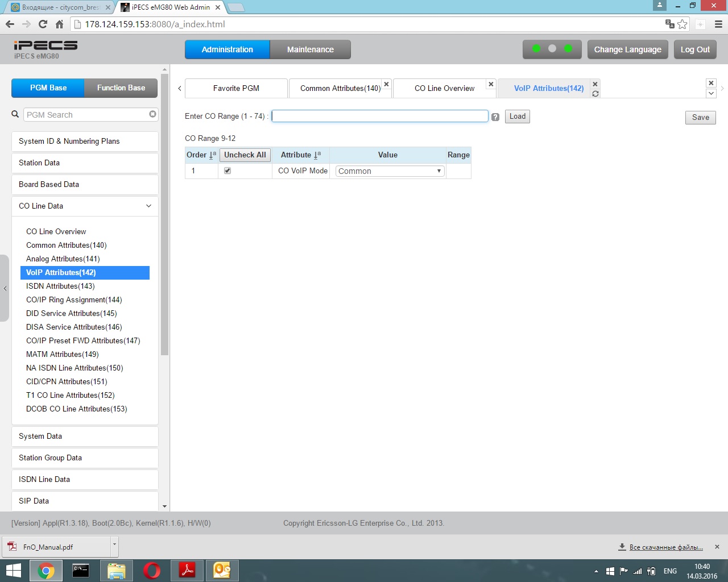Screen dimensions: 728x582
Task: Click the Load button
Action: pyautogui.click(x=517, y=117)
